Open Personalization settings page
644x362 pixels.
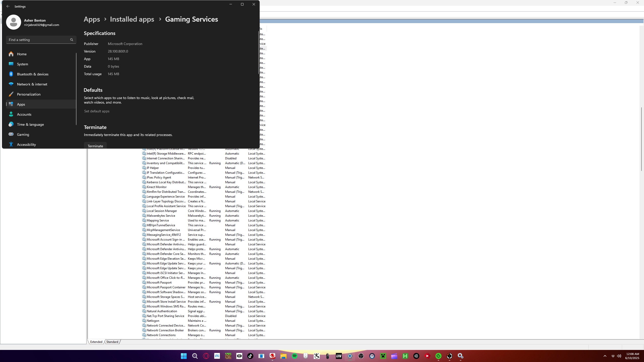[29, 94]
